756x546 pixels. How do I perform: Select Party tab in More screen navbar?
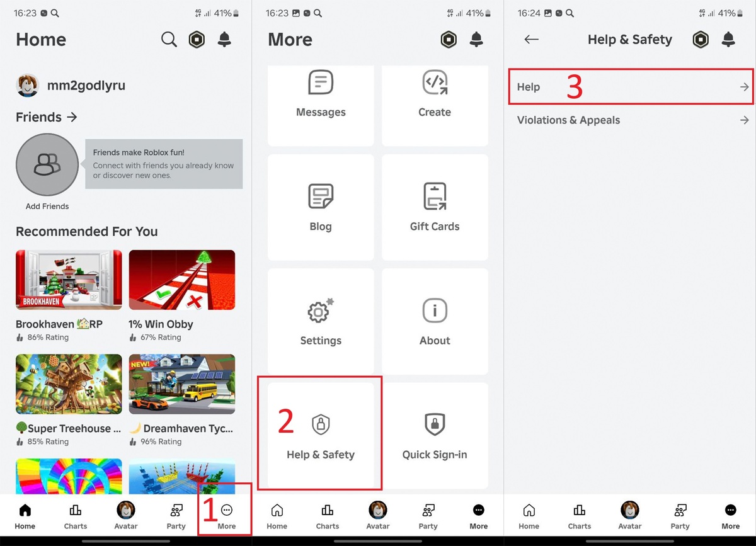point(428,516)
